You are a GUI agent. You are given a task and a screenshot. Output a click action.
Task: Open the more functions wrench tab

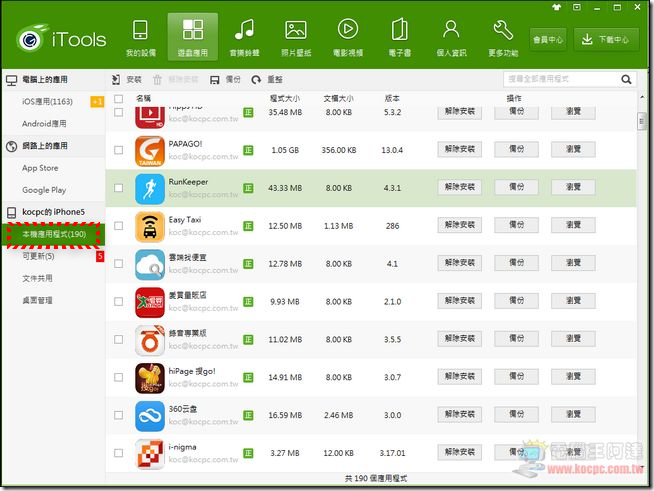point(503,38)
